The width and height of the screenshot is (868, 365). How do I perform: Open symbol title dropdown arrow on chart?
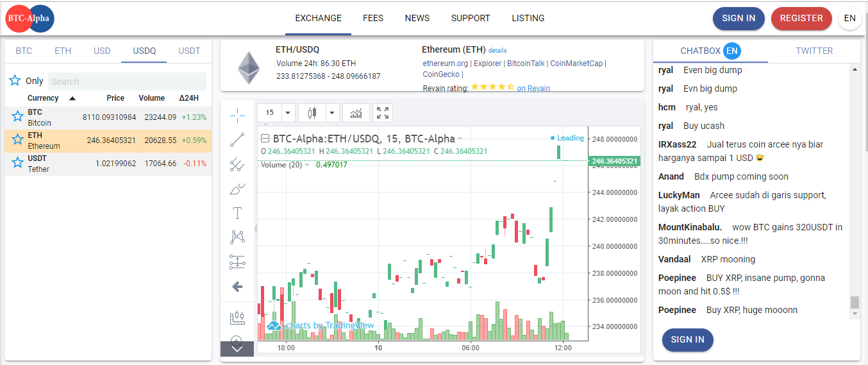coord(460,139)
